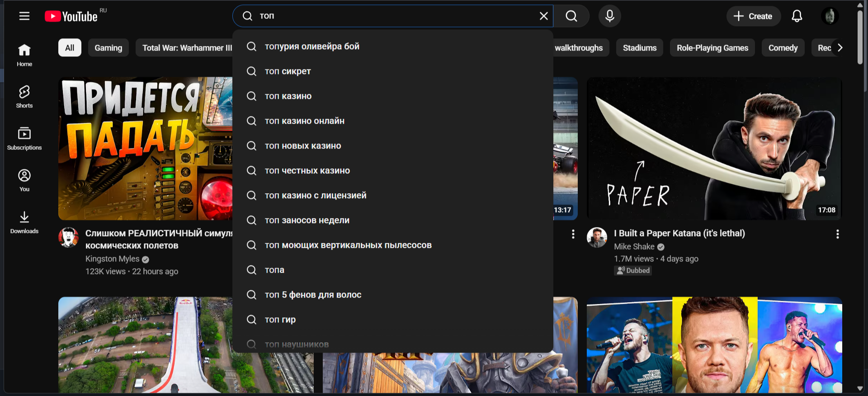Open the Mike Shake channel name
Image resolution: width=868 pixels, height=396 pixels.
(634, 247)
